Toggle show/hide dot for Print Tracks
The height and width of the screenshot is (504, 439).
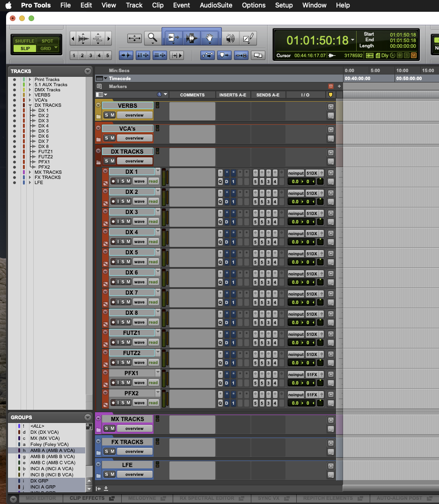pyautogui.click(x=15, y=79)
